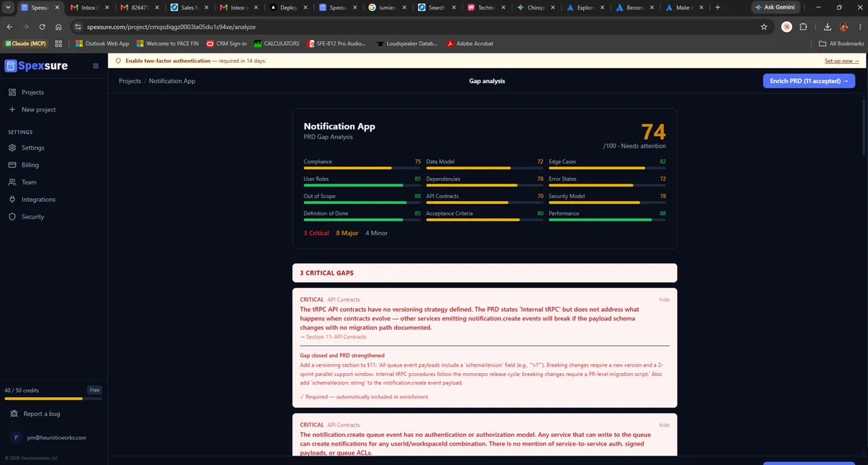Open the Outlook Web App bookmark

(102, 43)
